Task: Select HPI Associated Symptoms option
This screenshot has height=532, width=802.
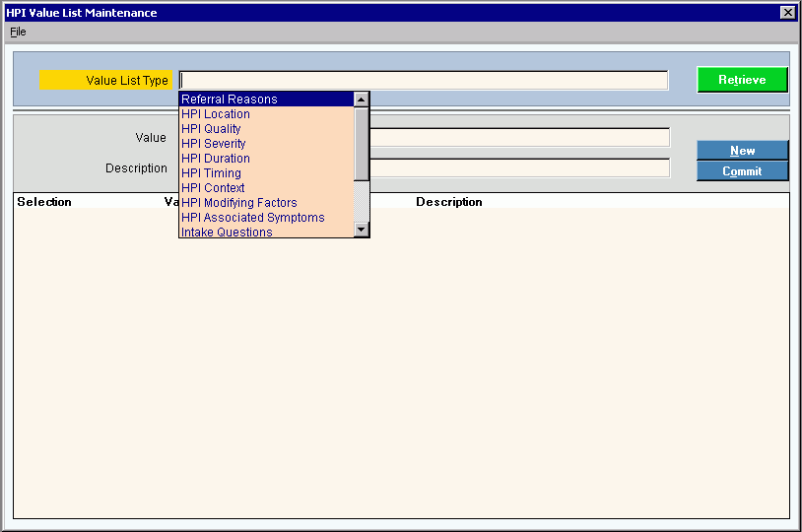Action: point(253,218)
